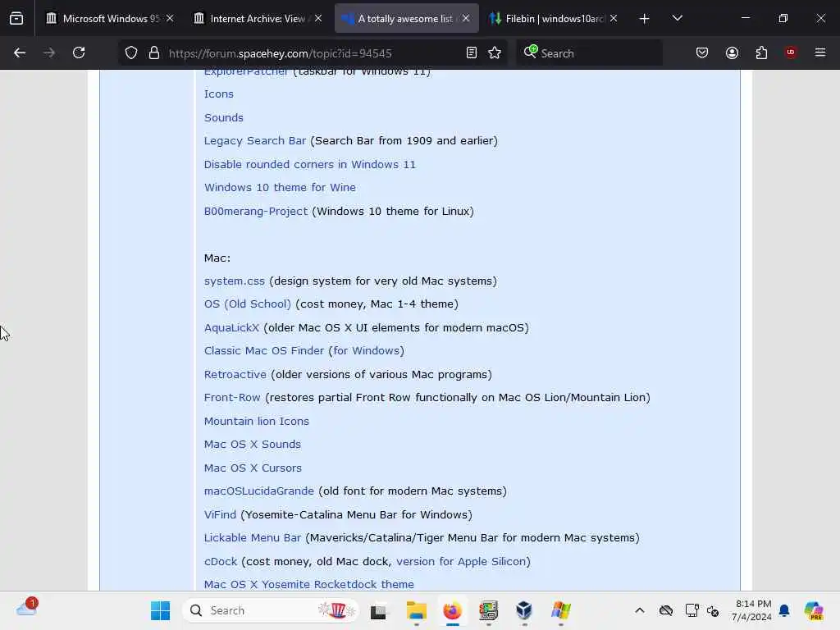This screenshot has height=630, width=840.
Task: Open B00merang-Project link
Action: point(256,211)
